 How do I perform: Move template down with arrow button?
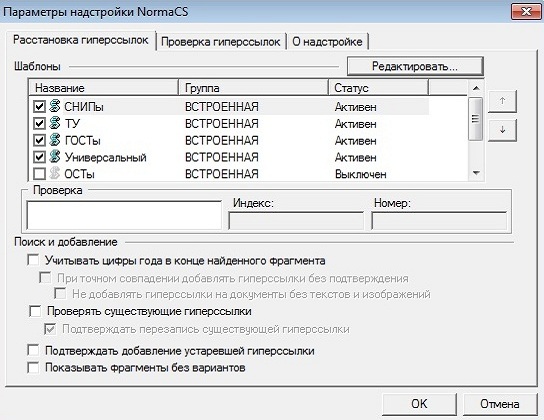pyautogui.click(x=502, y=130)
